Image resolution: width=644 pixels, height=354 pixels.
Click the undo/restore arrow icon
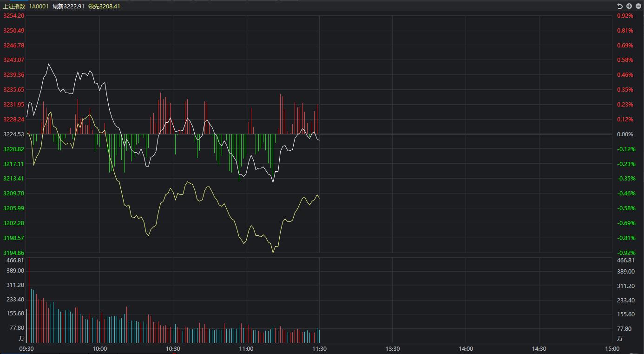[619, 6]
